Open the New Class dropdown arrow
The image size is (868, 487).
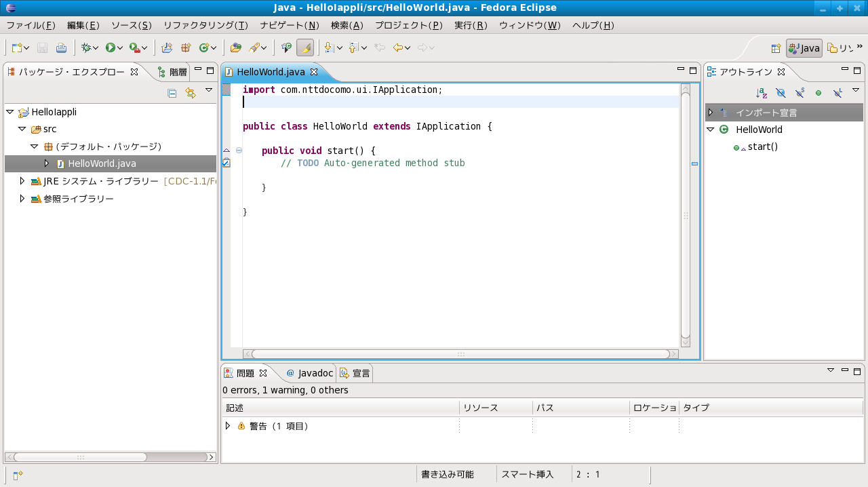pos(213,47)
